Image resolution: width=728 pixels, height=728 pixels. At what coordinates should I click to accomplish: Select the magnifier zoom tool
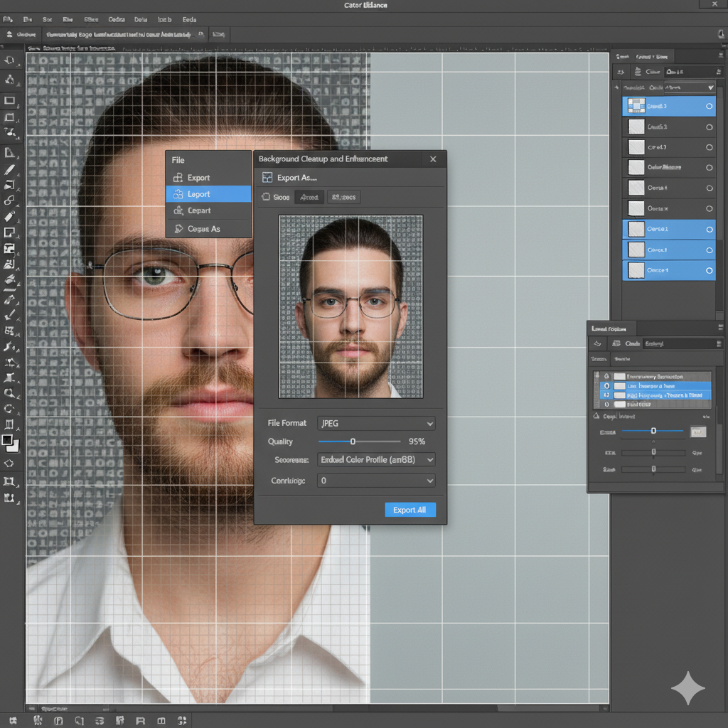pos(9,392)
